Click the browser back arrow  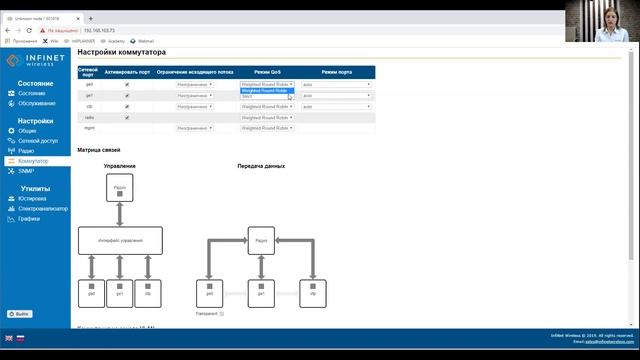click(x=8, y=30)
